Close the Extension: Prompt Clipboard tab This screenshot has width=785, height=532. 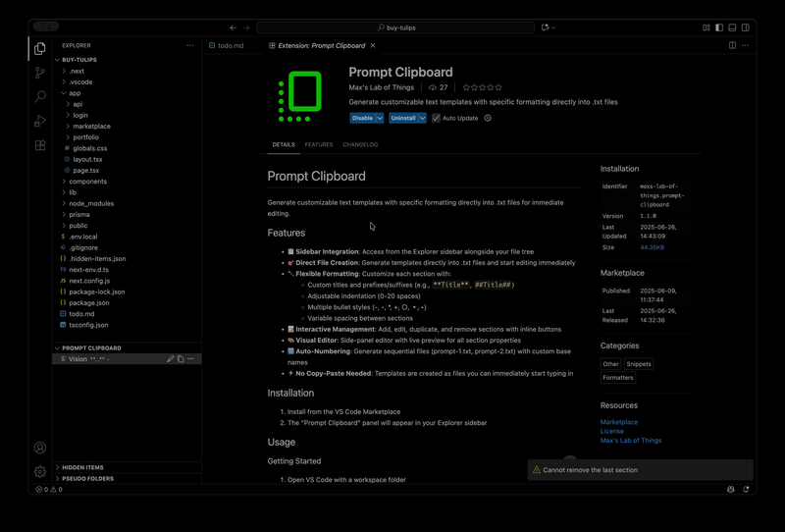[373, 45]
